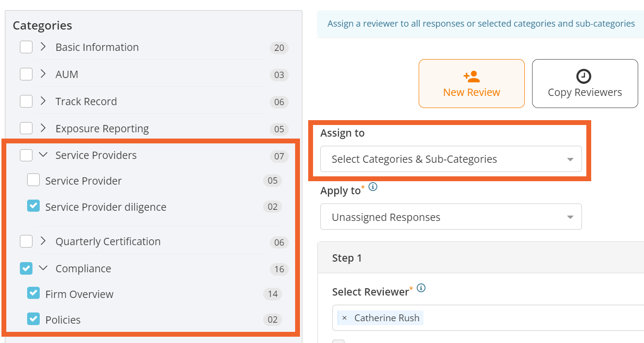Click in the Select Reviewer field
The image size is (644, 343).
pyautogui.click(x=488, y=318)
